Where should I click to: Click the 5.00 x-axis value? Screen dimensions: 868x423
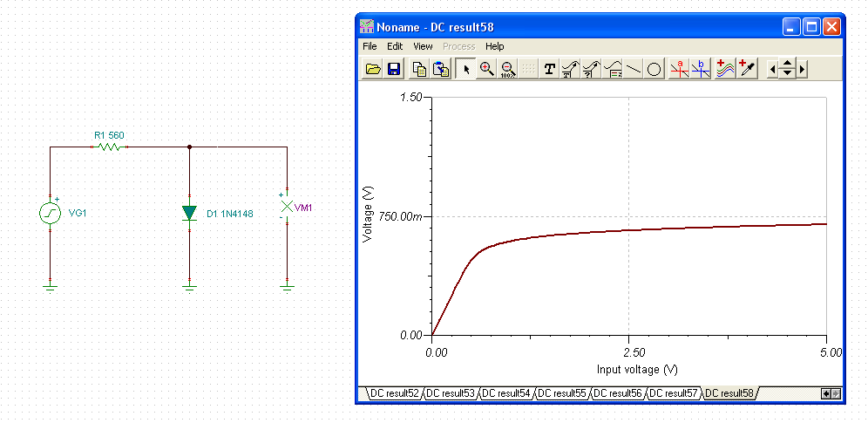coord(831,352)
